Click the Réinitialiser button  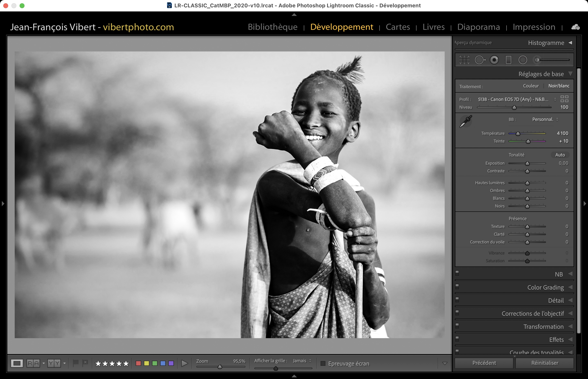coord(545,363)
